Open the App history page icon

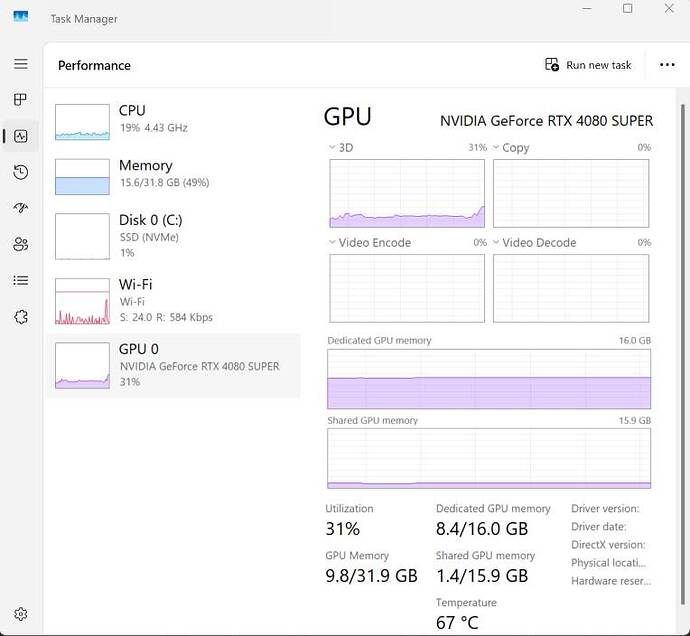click(21, 172)
